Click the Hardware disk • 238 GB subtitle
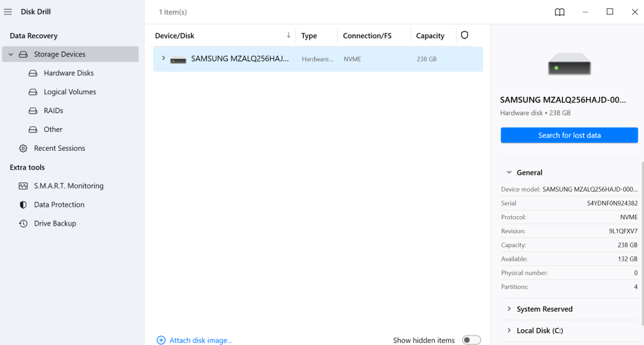 pyautogui.click(x=535, y=113)
